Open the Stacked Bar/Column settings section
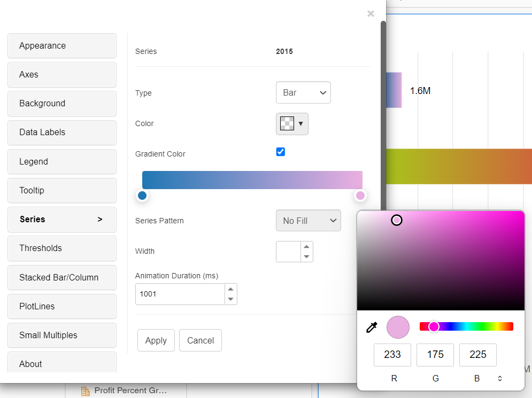This screenshot has height=398, width=532. tap(61, 277)
